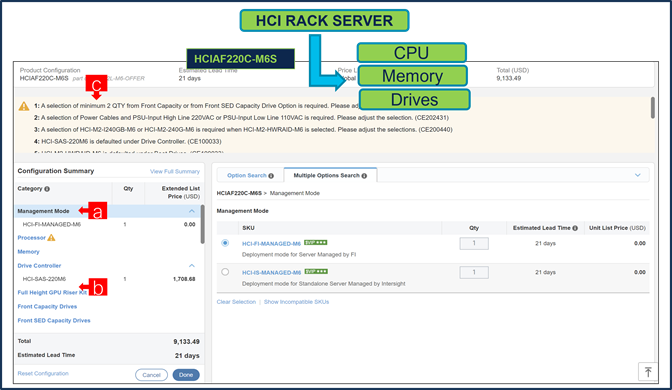Click the warning messages panel scrollbar
Viewport: 672px width, 390px height.
[x=653, y=108]
